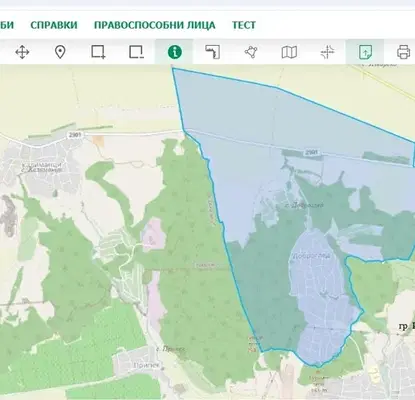Select the measure/ruler tool
Viewport: 415px width, 400px height.
tap(213, 52)
